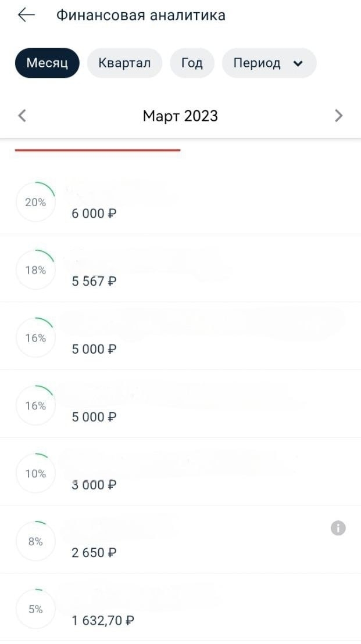361x644 pixels.
Task: Go to the previous month
Action: tap(22, 116)
